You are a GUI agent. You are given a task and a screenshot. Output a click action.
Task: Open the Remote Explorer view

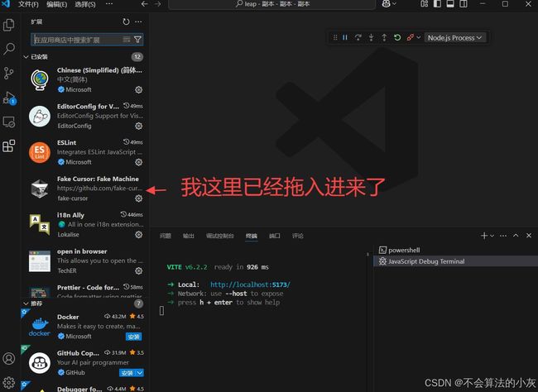point(8,122)
